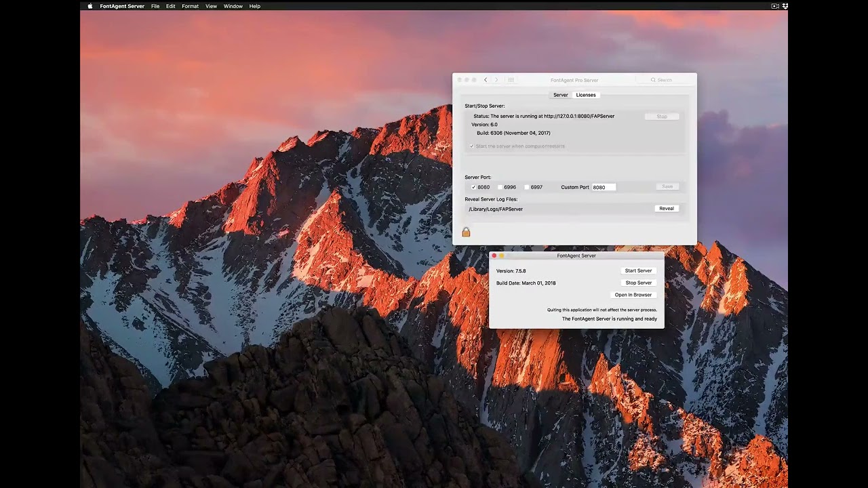The width and height of the screenshot is (868, 488).
Task: Open the FontAgent Server application menu
Action: pyautogui.click(x=122, y=6)
